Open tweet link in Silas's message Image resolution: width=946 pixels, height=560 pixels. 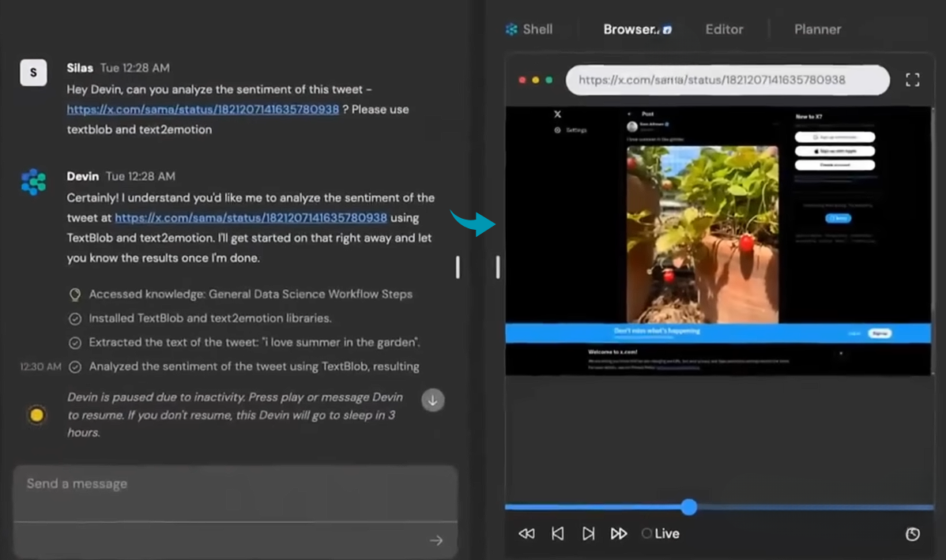[x=202, y=109]
